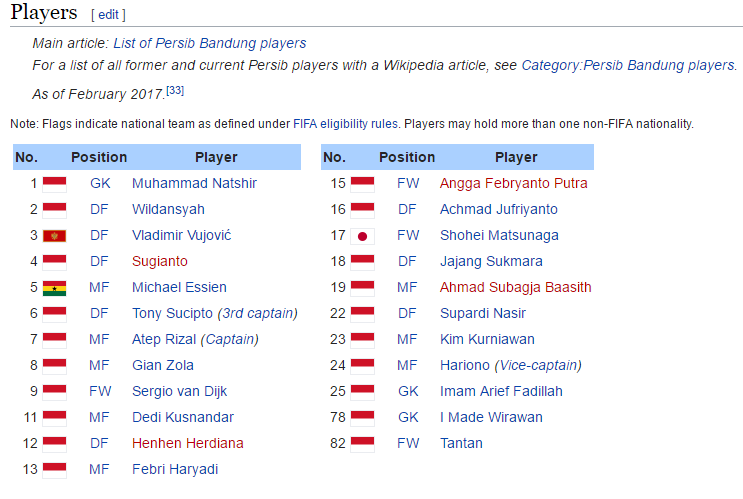Open citation reference 33
The image size is (743, 499).
[x=174, y=92]
